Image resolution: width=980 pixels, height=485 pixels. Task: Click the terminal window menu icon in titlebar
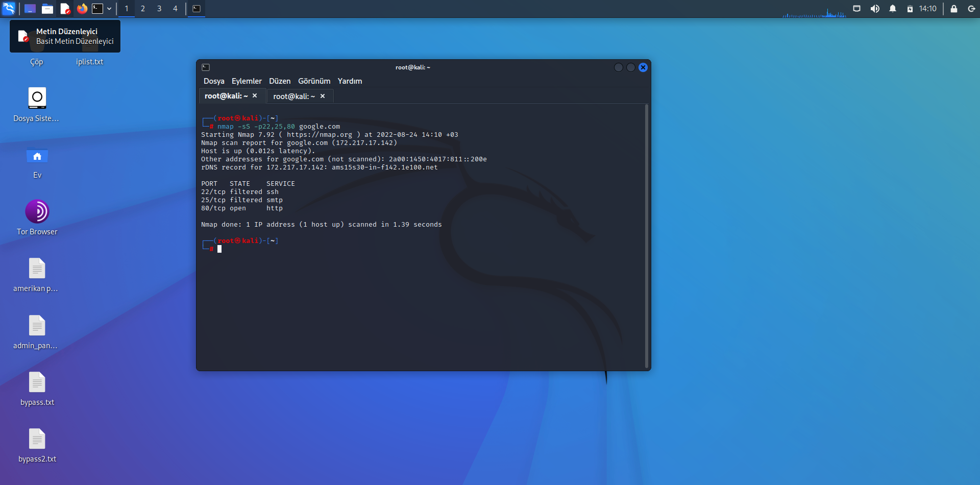pyautogui.click(x=206, y=67)
